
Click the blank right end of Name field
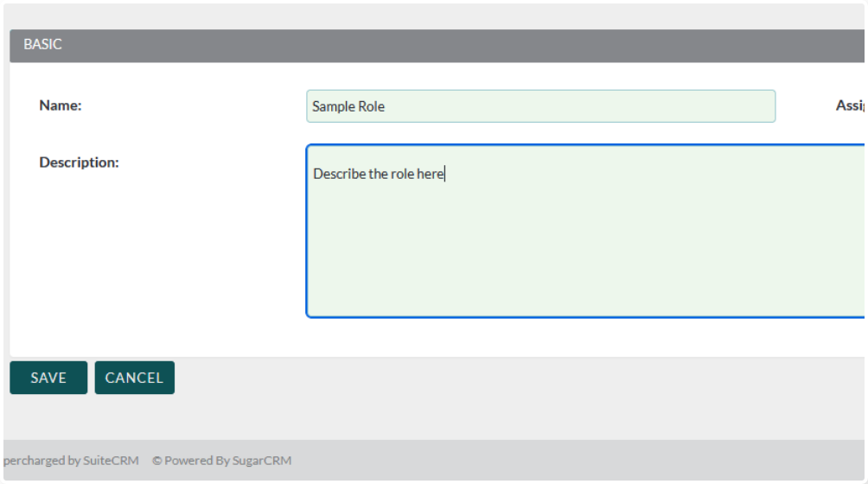click(x=735, y=106)
